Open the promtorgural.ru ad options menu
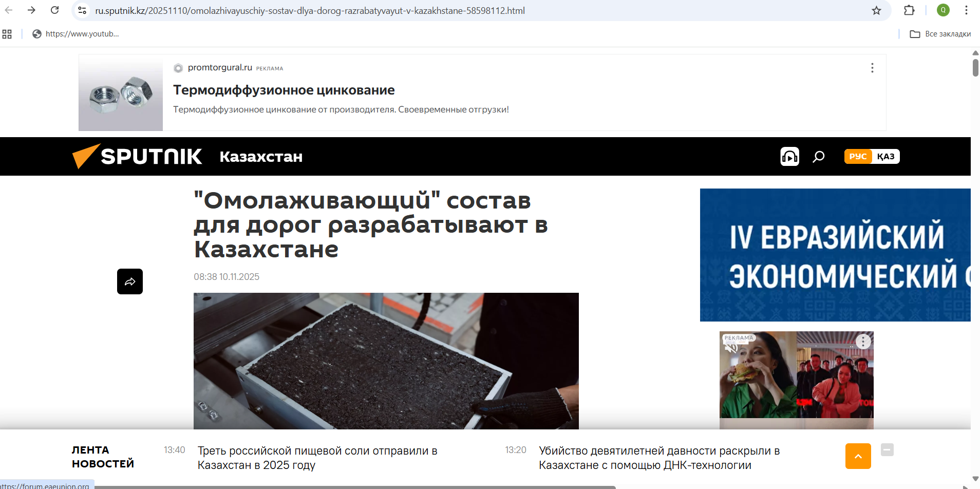This screenshot has height=489, width=980. pos(872,68)
